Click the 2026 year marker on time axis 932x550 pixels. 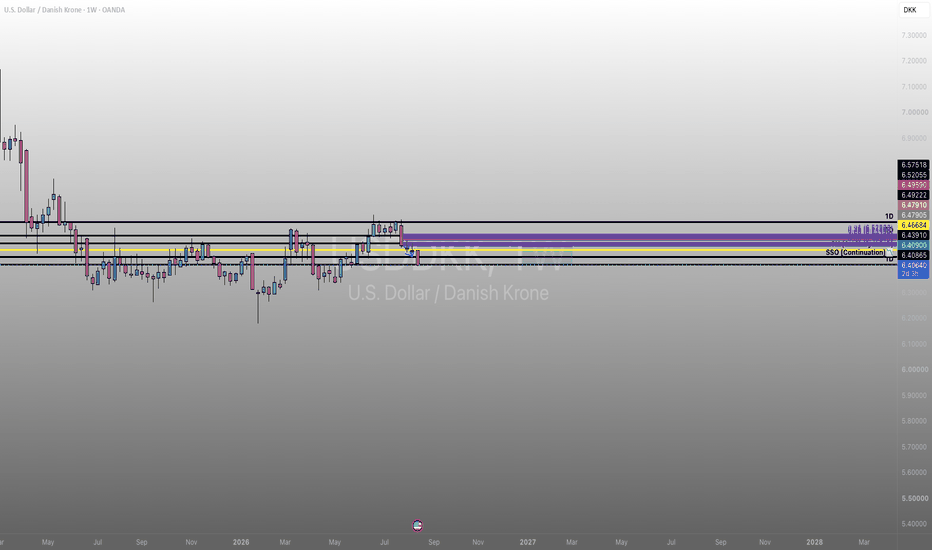point(241,542)
